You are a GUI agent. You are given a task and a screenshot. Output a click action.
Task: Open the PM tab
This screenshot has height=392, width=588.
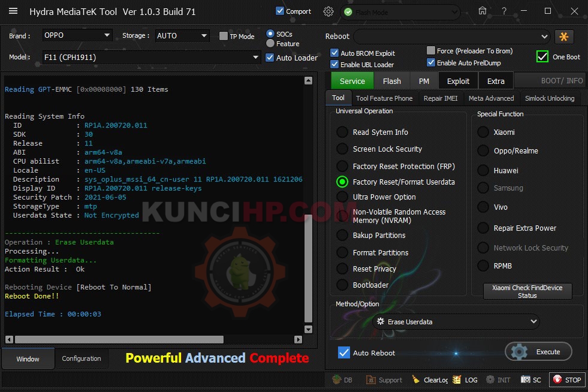click(424, 81)
